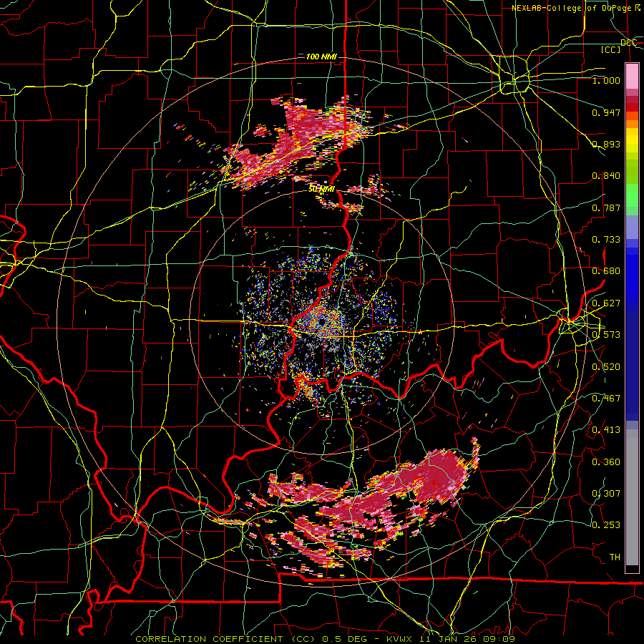Click the 0.253 legend value
This screenshot has height=644, width=644.
606,525
